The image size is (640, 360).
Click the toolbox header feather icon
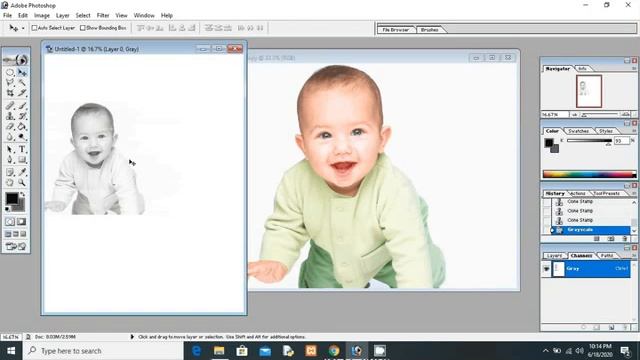[x=16, y=60]
